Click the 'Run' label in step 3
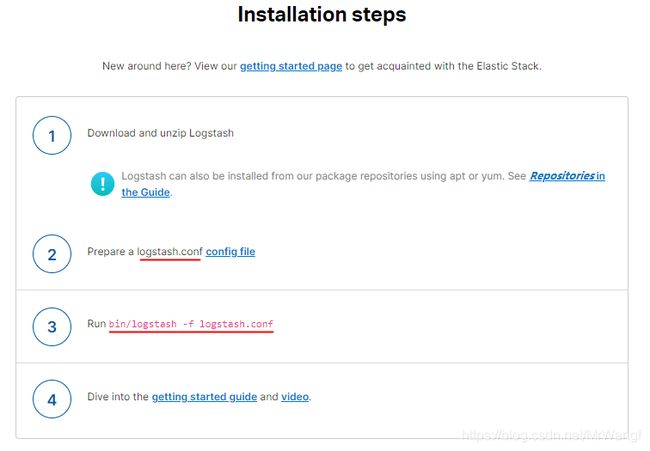This screenshot has height=451, width=650. coord(97,324)
